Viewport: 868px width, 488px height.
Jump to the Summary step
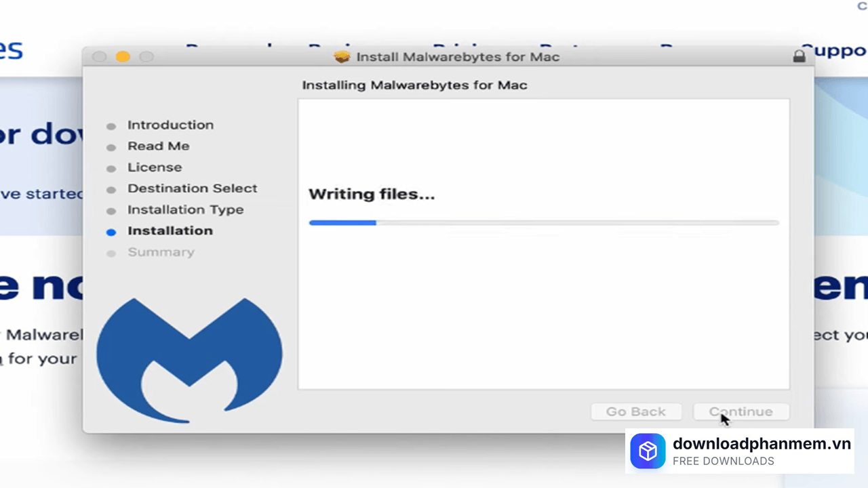[161, 252]
